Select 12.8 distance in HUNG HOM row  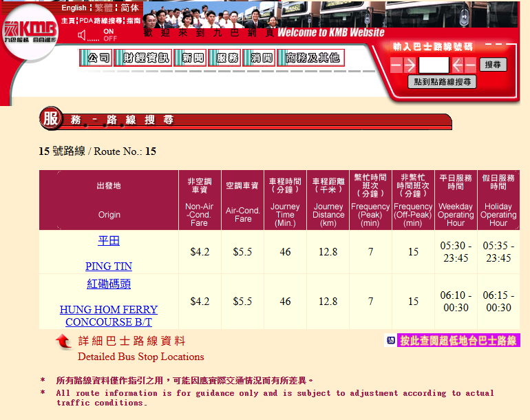tap(328, 302)
